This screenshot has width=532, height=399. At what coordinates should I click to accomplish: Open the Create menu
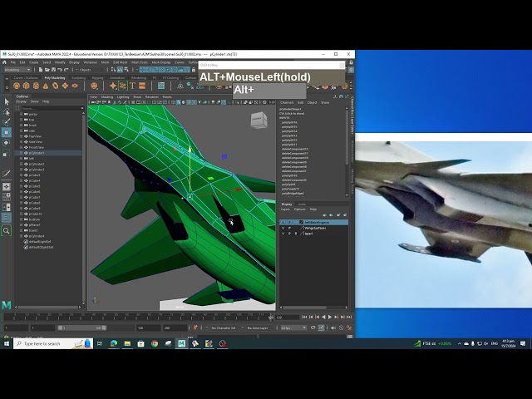click(x=33, y=62)
